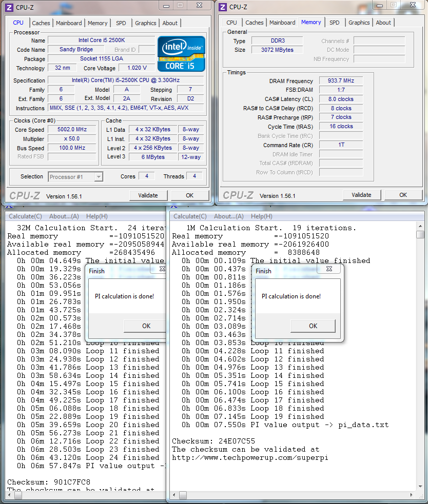Click the Package value 'Socket 1155 LGA'
Image resolution: width=428 pixels, height=504 pixels.
click(102, 58)
